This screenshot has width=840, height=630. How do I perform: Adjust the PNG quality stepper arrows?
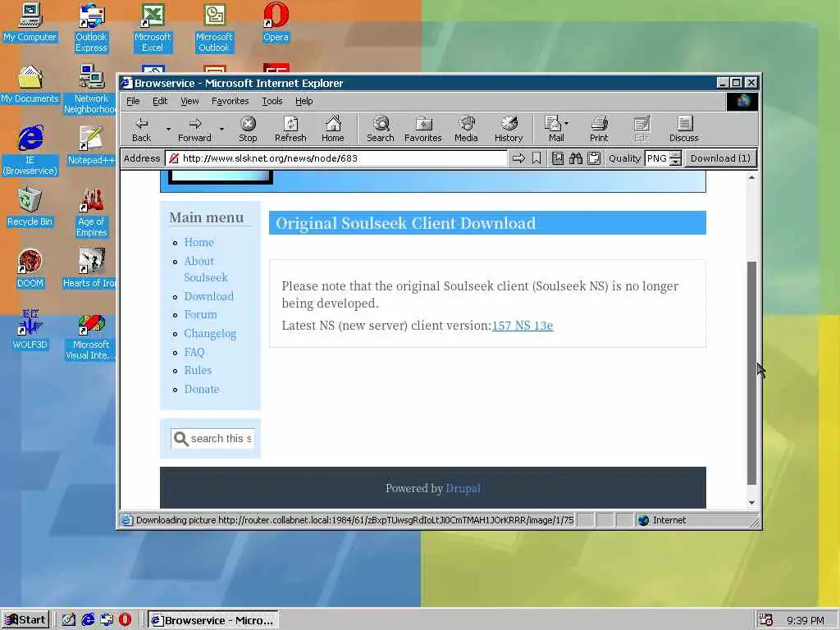pos(676,158)
